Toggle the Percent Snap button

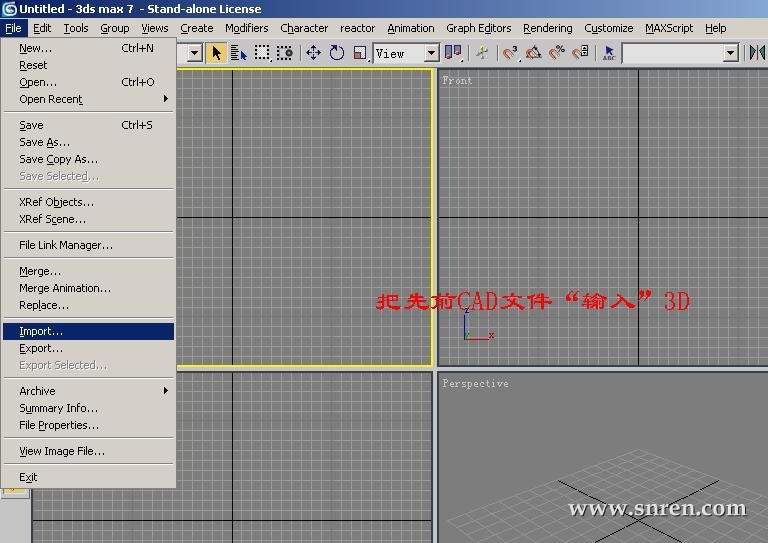tap(557, 53)
